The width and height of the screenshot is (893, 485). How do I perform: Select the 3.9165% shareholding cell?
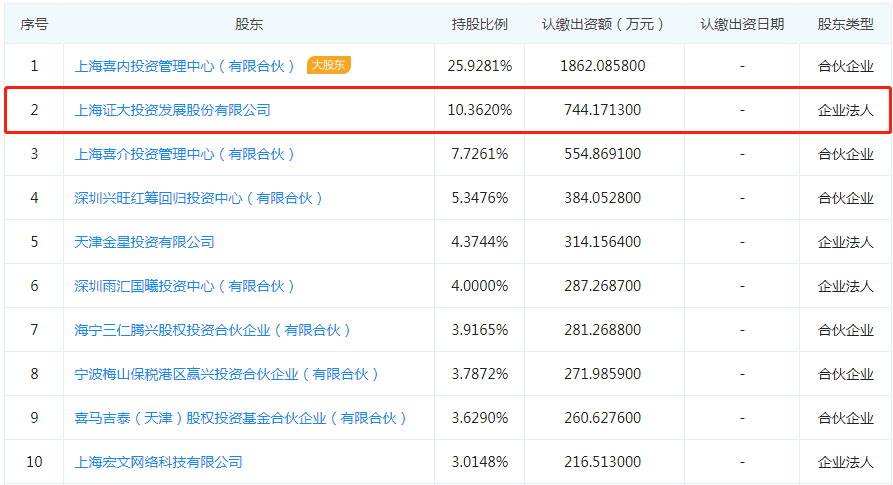tap(480, 330)
